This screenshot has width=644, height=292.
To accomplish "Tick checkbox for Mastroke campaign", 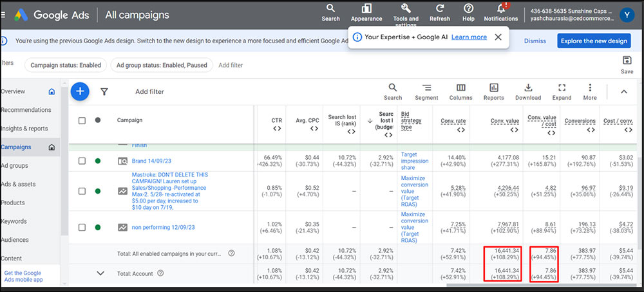I will tap(82, 191).
